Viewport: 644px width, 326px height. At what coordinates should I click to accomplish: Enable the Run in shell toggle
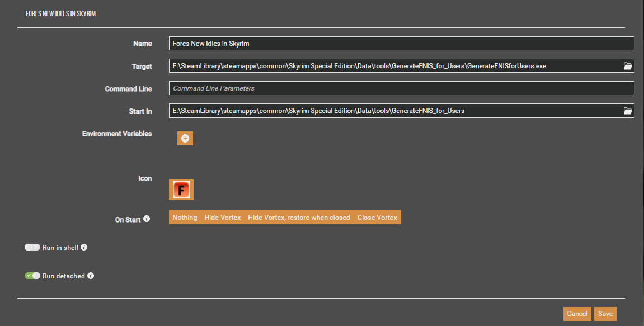[32, 247]
